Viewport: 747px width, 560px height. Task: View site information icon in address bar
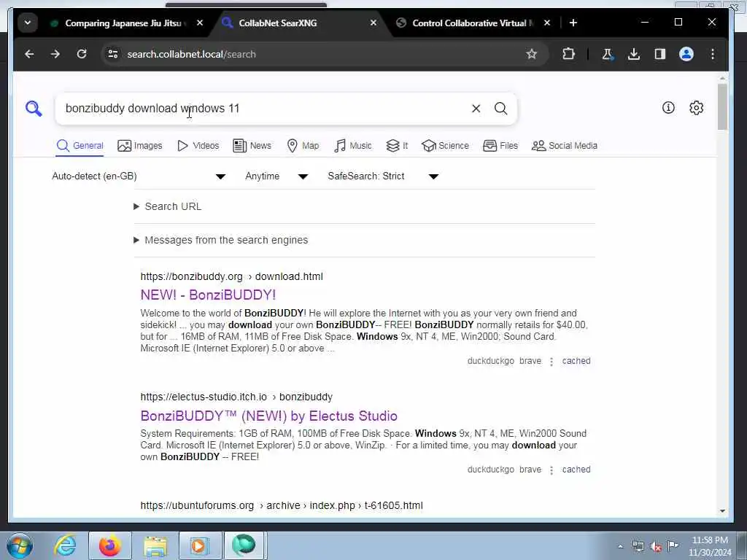point(113,54)
